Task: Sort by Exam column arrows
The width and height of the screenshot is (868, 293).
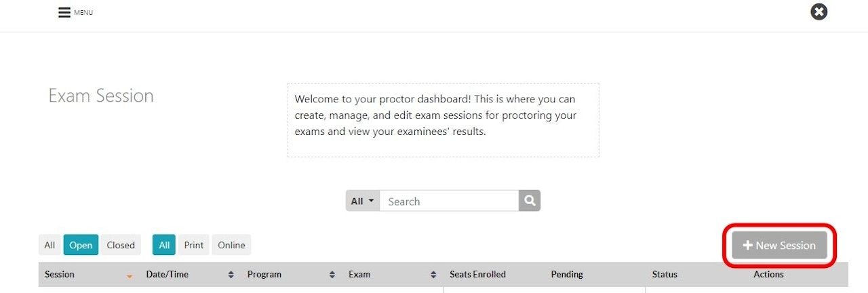Action: (433, 275)
